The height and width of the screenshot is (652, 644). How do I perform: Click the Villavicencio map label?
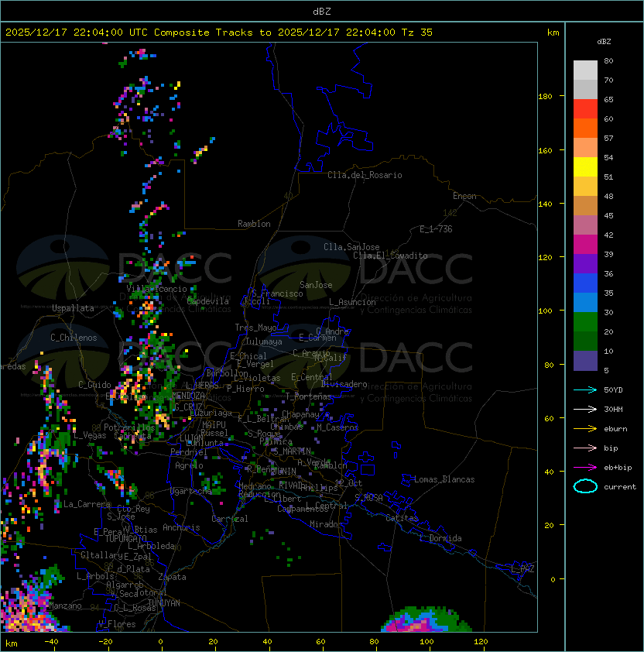click(156, 289)
